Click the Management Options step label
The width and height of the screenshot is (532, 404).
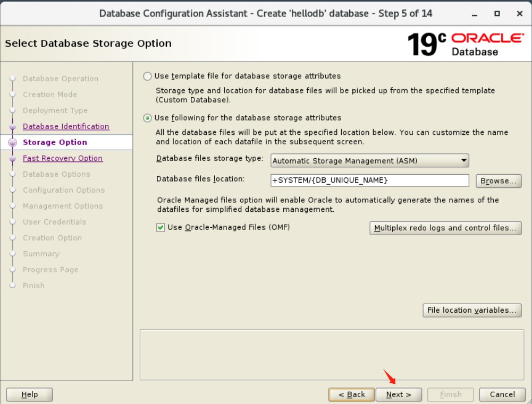click(63, 206)
